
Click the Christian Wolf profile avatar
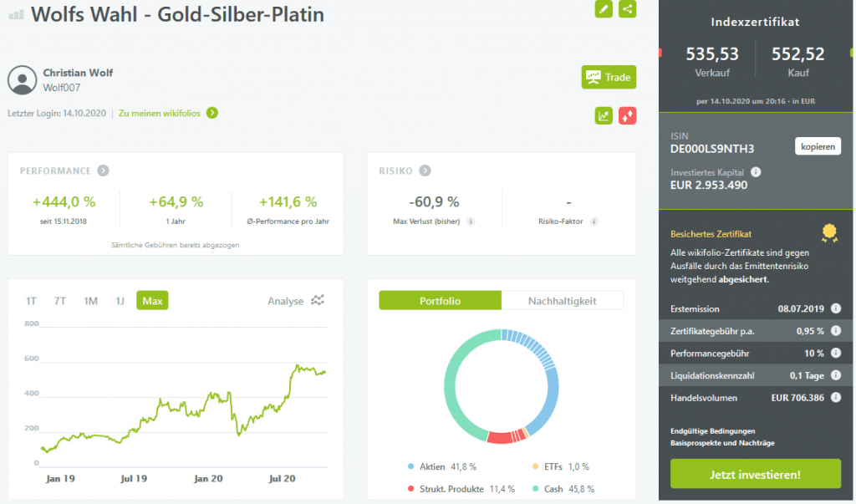21,79
